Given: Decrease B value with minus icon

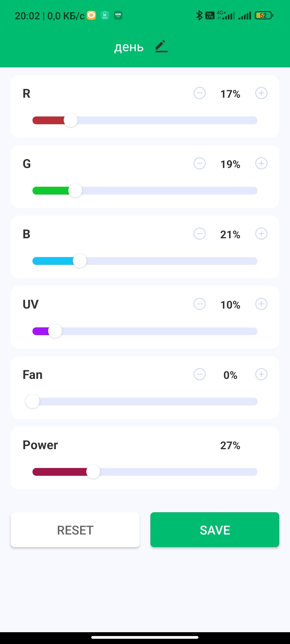Looking at the screenshot, I should pos(200,234).
